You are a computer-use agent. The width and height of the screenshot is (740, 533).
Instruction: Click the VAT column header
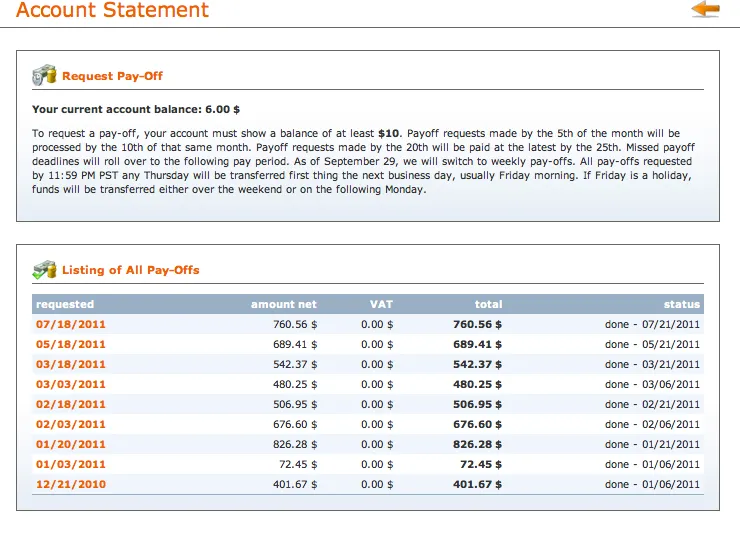[x=381, y=305]
